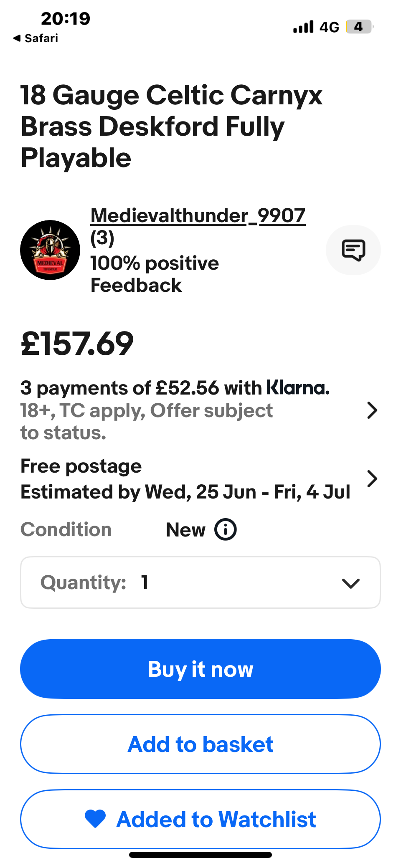Tap the 18 Gauge Celtic Carnyx title

coord(171,126)
